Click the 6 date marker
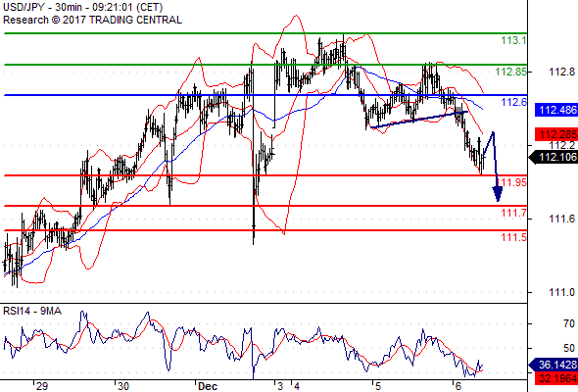The width and height of the screenshot is (578, 392). point(458,386)
